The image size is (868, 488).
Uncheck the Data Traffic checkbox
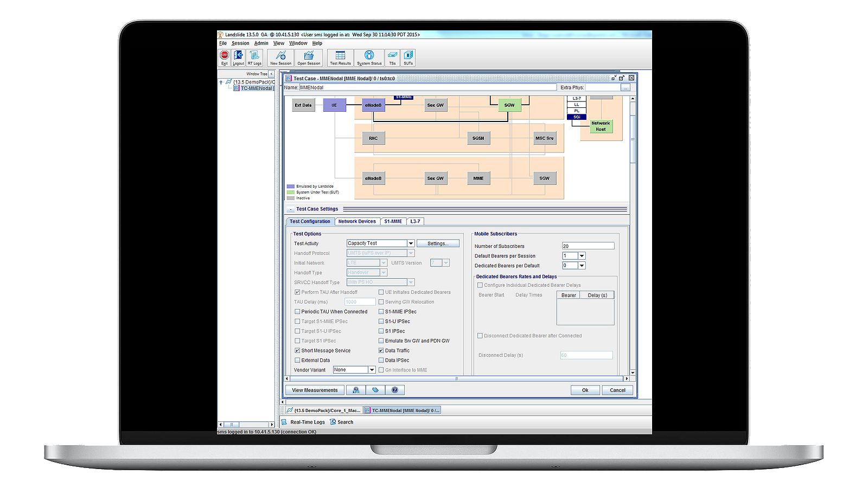coord(381,351)
